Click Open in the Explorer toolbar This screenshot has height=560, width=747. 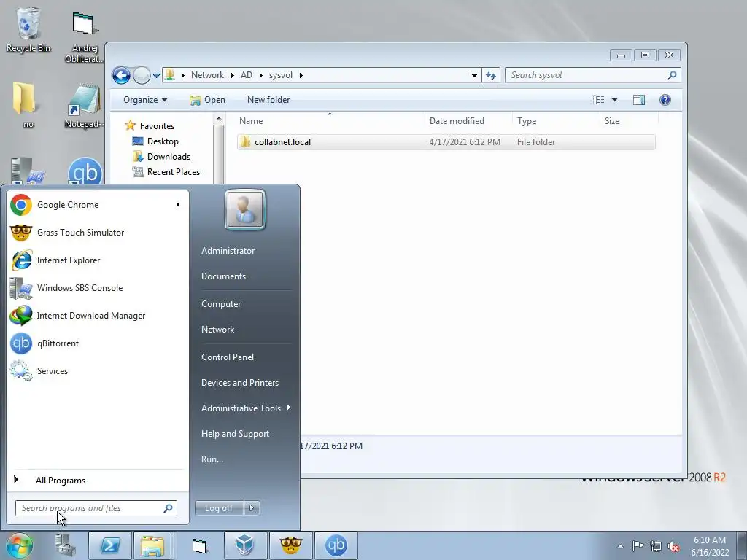[208, 100]
